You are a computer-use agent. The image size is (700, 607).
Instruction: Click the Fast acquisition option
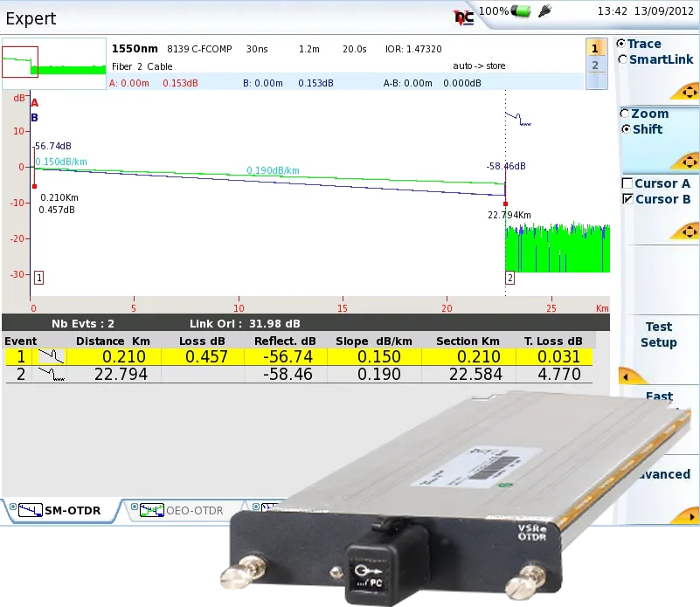click(662, 397)
